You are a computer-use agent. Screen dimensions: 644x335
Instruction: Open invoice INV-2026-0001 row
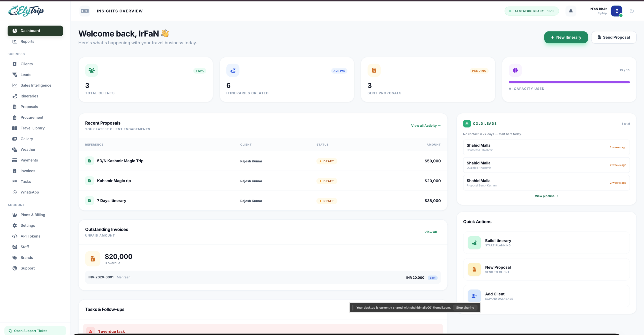tap(263, 277)
